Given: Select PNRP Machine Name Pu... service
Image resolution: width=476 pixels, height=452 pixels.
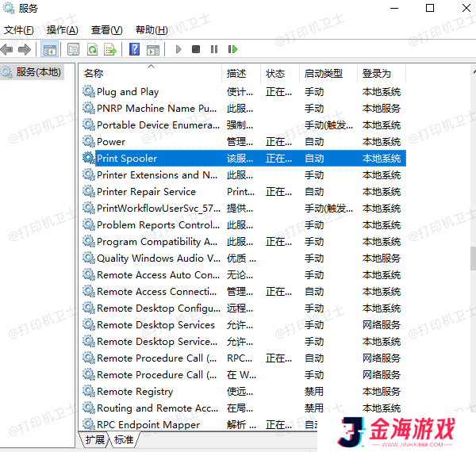Looking at the screenshot, I should [156, 109].
